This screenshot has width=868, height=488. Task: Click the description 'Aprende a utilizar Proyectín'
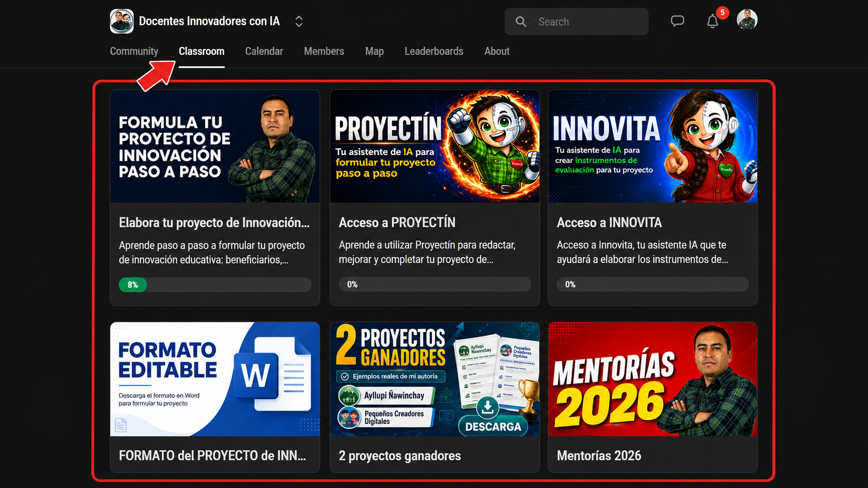coord(427,252)
